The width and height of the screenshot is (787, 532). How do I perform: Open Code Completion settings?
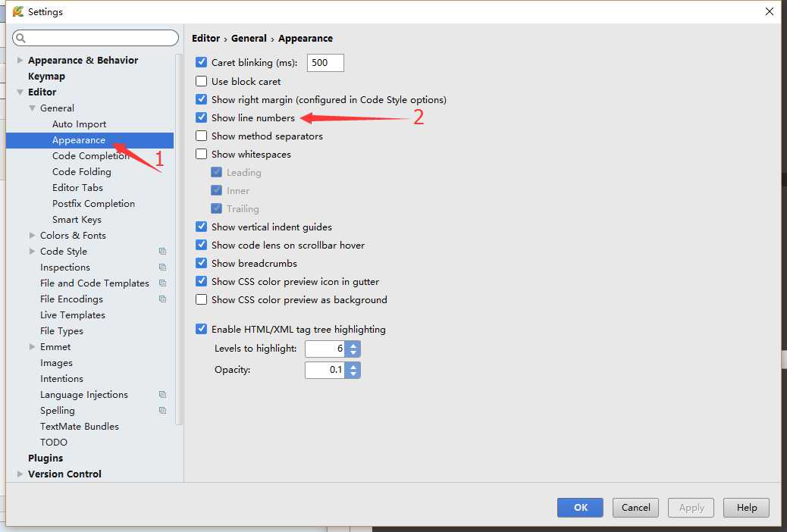click(x=91, y=156)
